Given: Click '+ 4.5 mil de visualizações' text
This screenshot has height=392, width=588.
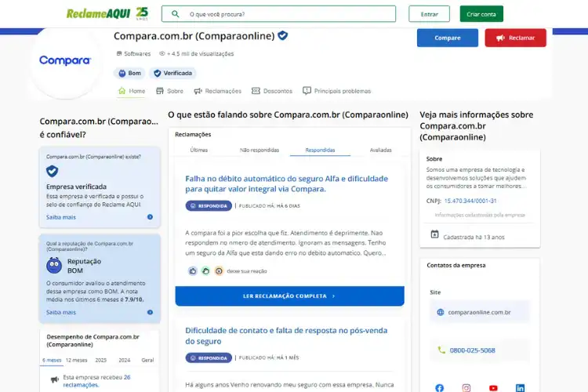Looking at the screenshot, I should pos(200,53).
